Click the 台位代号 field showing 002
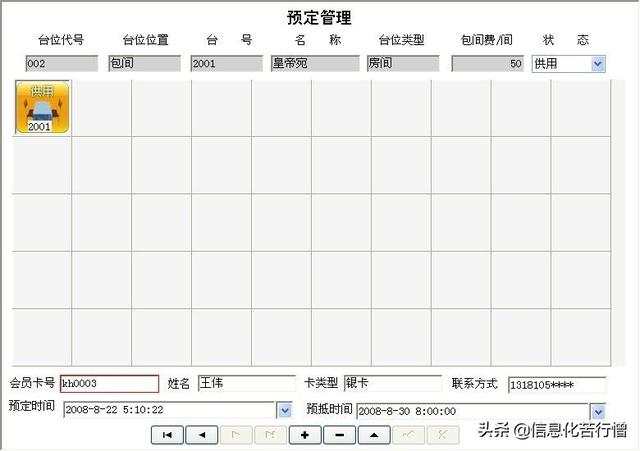This screenshot has width=640, height=451. tap(61, 64)
